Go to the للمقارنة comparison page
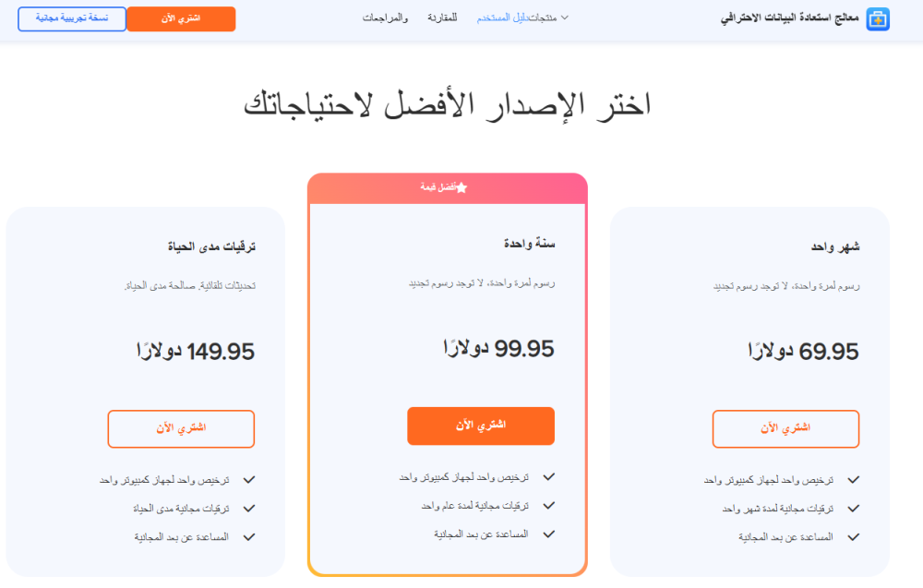 [x=443, y=18]
